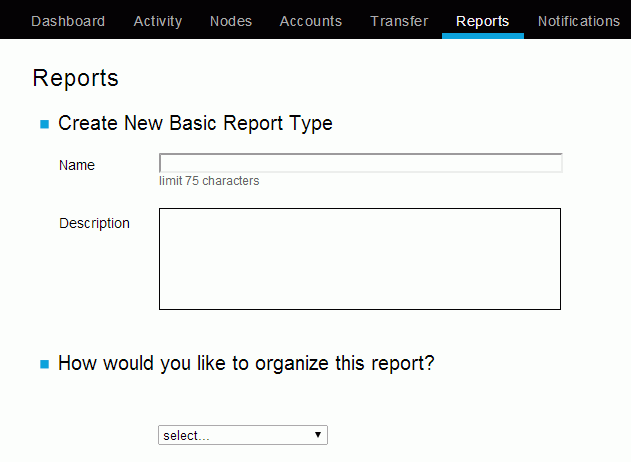Image resolution: width=631 pixels, height=462 pixels.
Task: Click the Reports page heading
Action: (x=75, y=78)
